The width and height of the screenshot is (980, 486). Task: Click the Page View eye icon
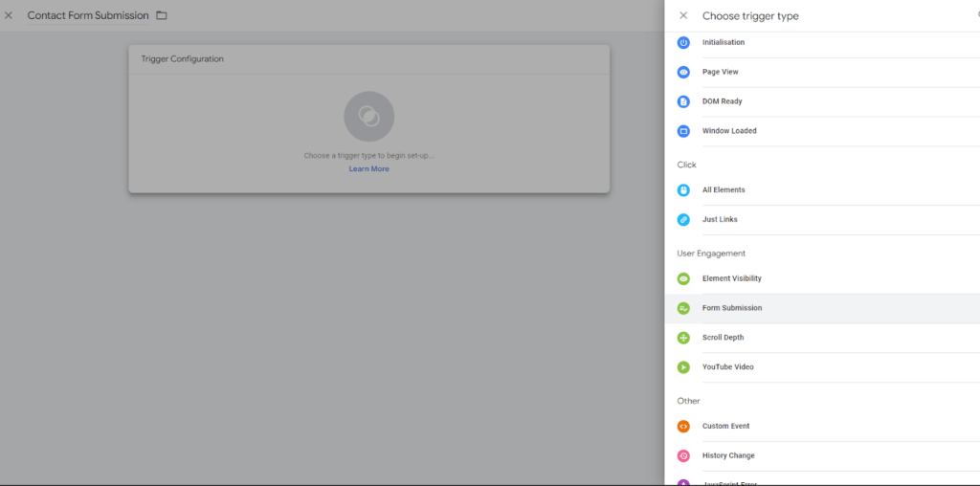point(683,72)
